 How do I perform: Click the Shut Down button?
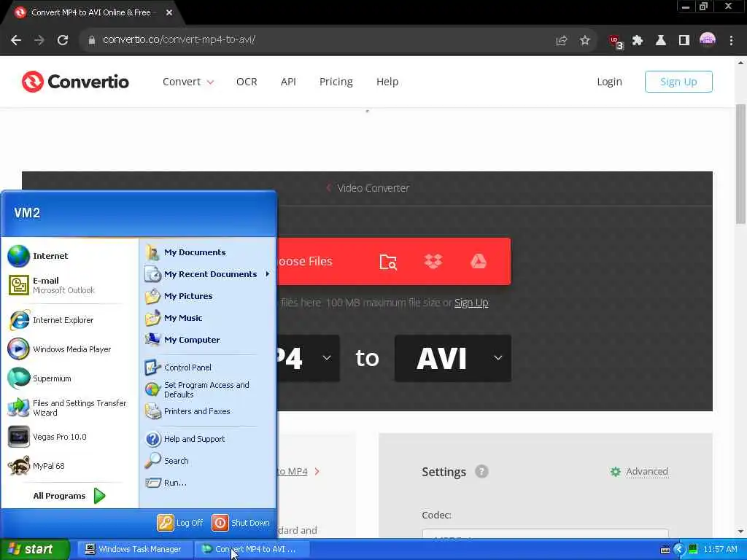[241, 523]
